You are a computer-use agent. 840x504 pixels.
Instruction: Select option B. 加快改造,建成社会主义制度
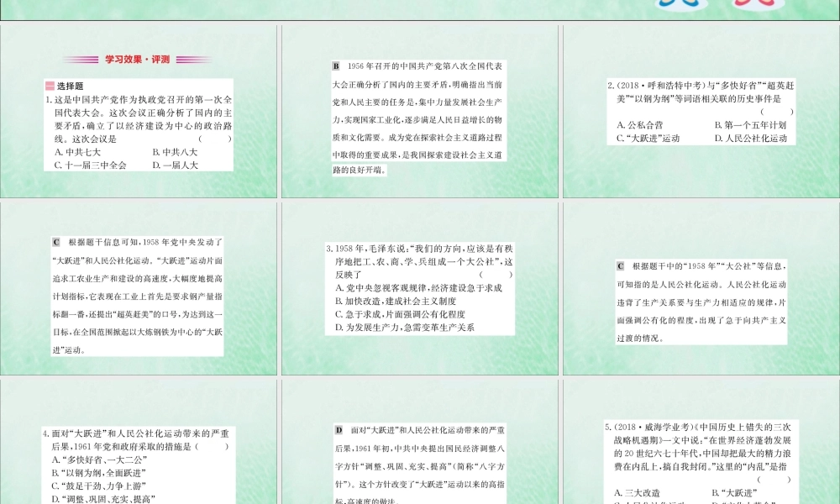click(396, 301)
